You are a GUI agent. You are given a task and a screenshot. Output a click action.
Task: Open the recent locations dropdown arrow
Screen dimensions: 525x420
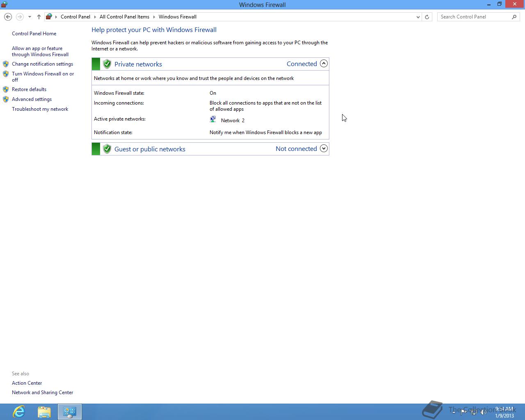[x=30, y=17]
